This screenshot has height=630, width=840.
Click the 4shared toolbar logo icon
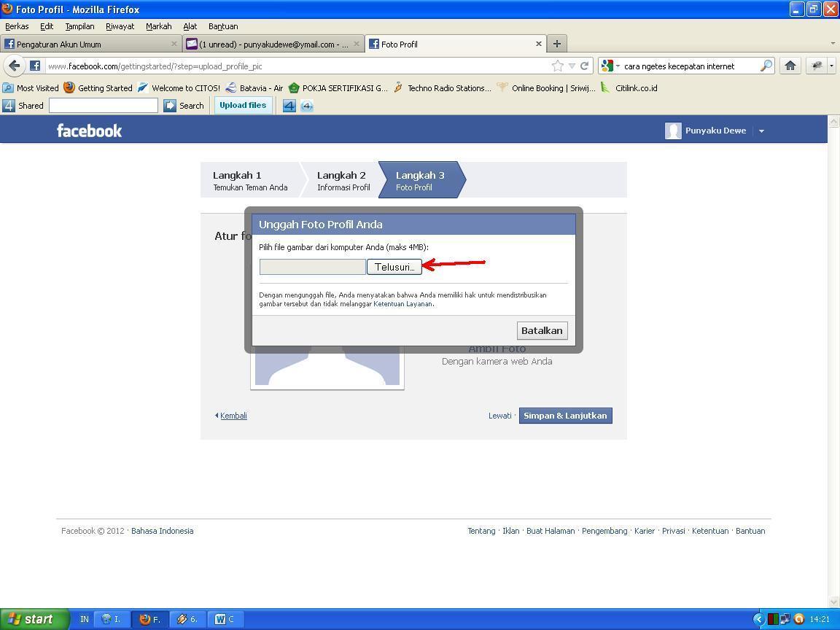point(9,106)
